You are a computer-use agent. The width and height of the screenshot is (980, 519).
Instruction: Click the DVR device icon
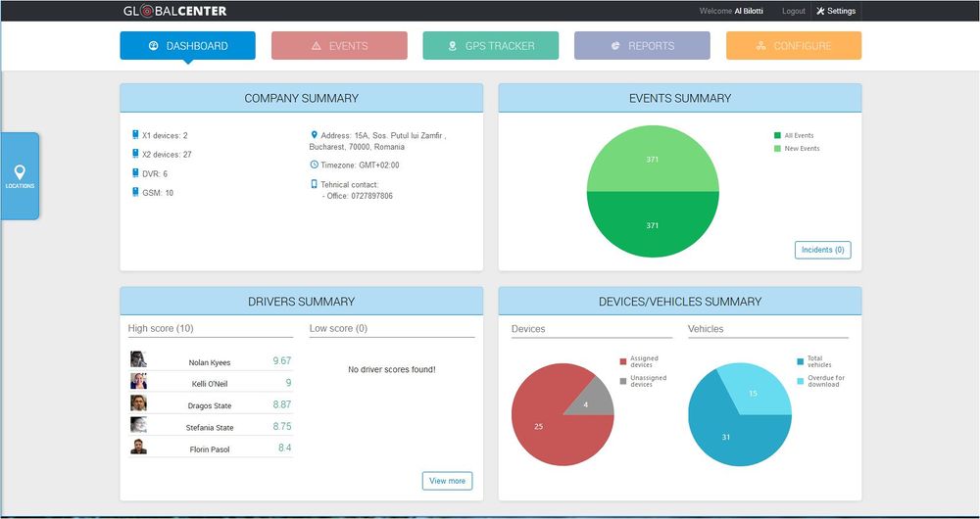click(135, 173)
